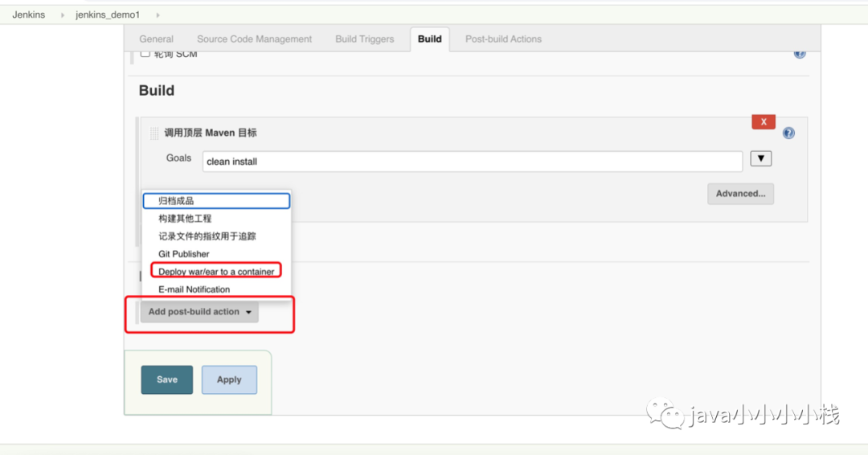The image size is (868, 455).
Task: Expand breadcrumb arrow after Jenkins
Action: [63, 15]
